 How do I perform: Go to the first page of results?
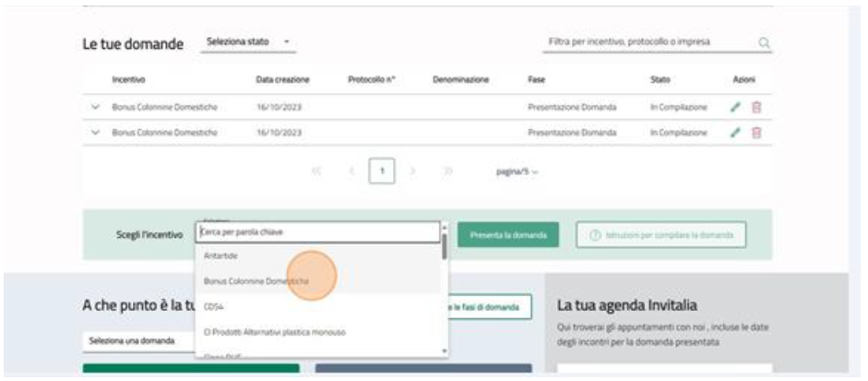point(317,172)
